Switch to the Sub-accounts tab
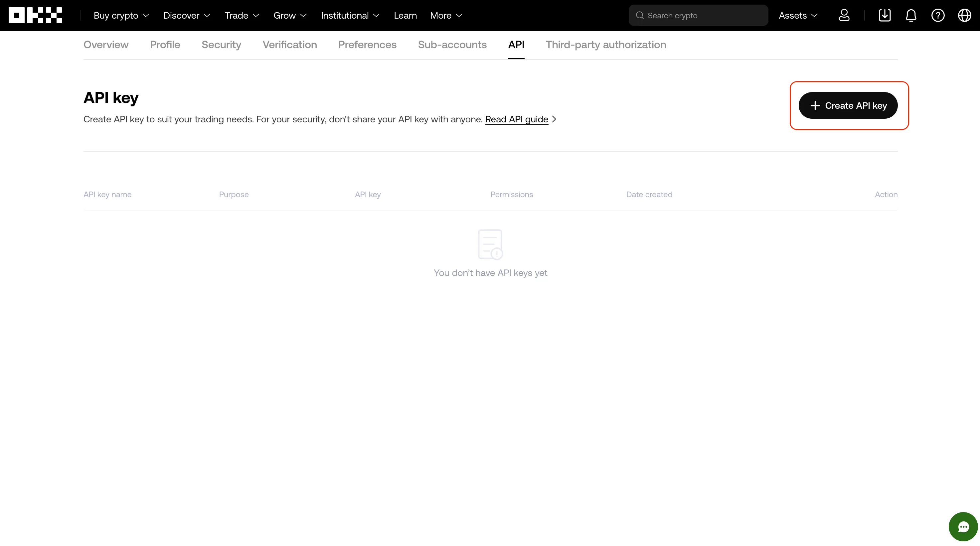This screenshot has height=546, width=980. coord(452,45)
